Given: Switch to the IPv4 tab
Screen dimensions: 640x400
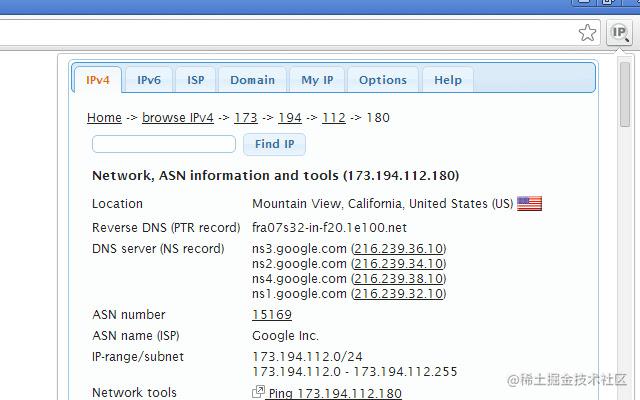Looking at the screenshot, I should (x=98, y=80).
